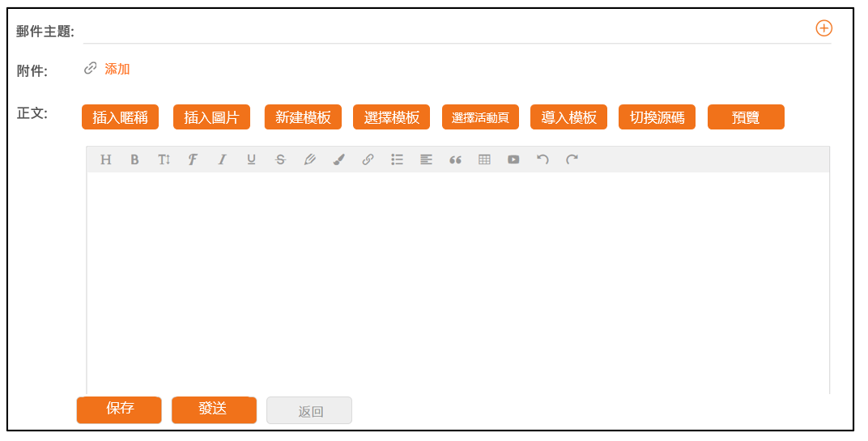
Task: Click in the 郵件主題 input field
Action: click(x=445, y=31)
